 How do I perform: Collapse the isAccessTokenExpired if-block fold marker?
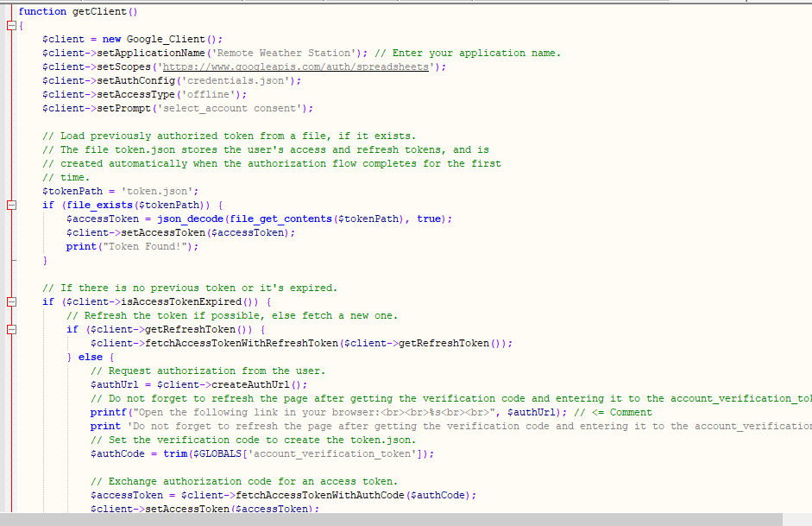11,302
